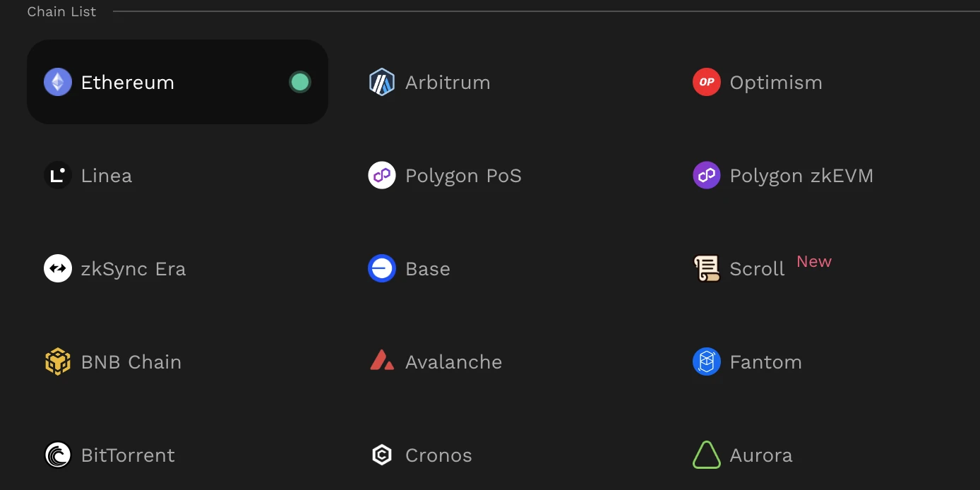The image size is (980, 490).
Task: Click the Scroll parchment logo icon
Action: coord(707,268)
